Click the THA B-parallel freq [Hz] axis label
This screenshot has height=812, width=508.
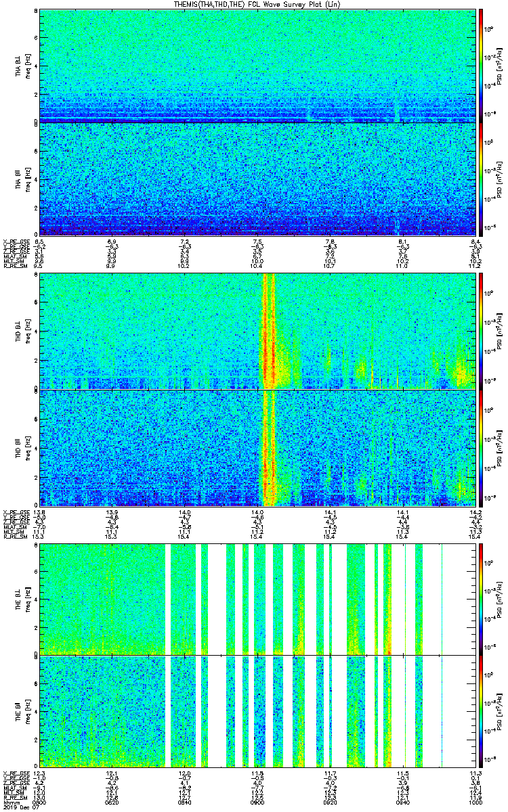[x=27, y=179]
